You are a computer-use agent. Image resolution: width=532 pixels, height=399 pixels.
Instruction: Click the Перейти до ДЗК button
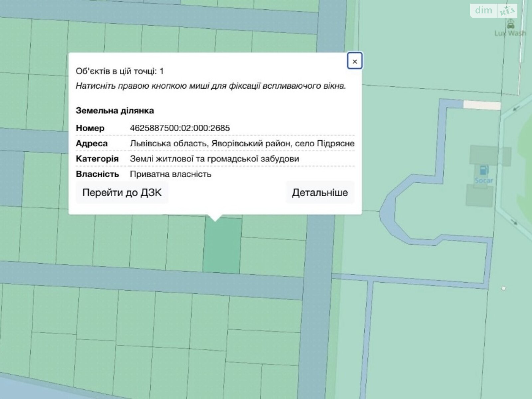[x=122, y=193]
